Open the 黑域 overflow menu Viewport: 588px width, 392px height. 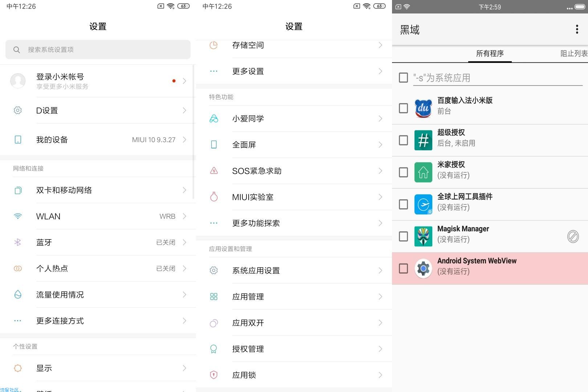[577, 29]
